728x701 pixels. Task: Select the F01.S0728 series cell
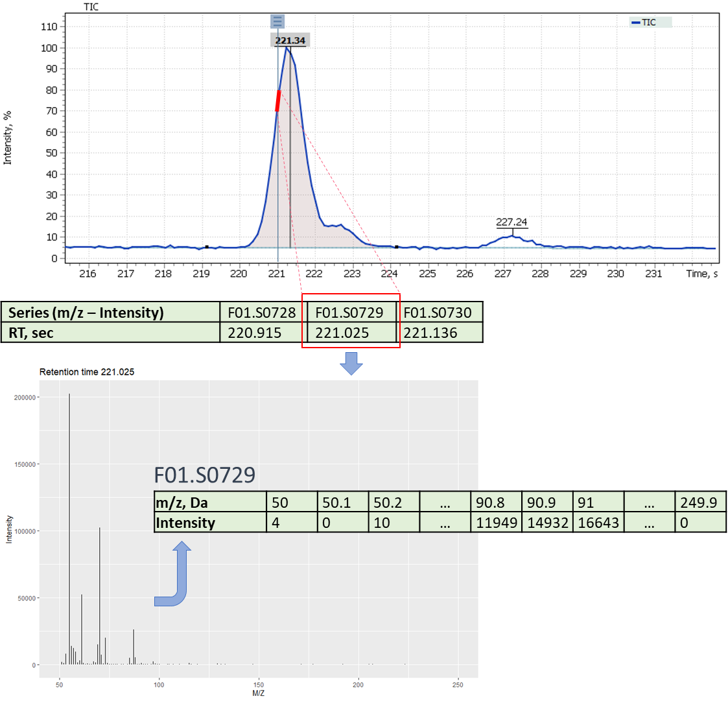(261, 313)
